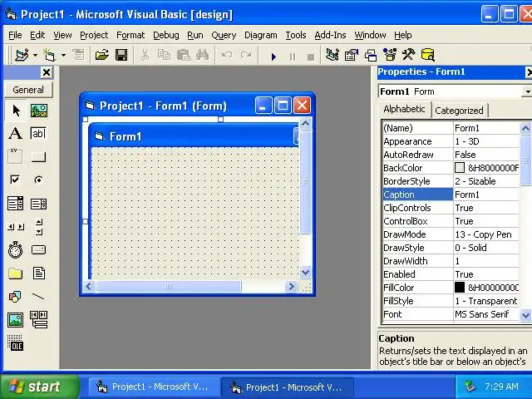Select the OLE container tool
The height and width of the screenshot is (399, 532).
point(15,342)
